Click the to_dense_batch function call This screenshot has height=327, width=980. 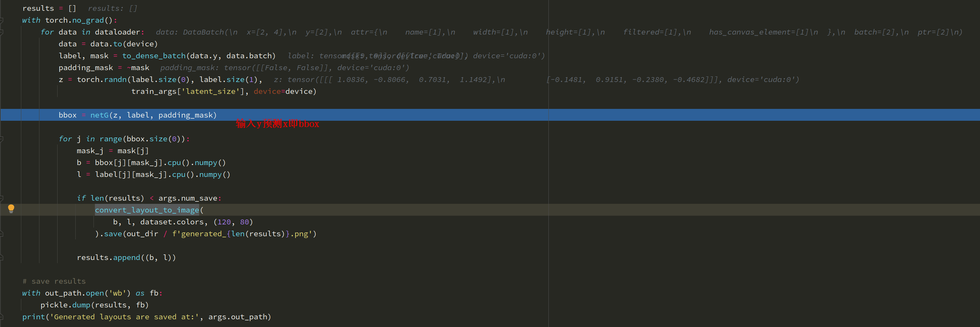pyautogui.click(x=154, y=55)
